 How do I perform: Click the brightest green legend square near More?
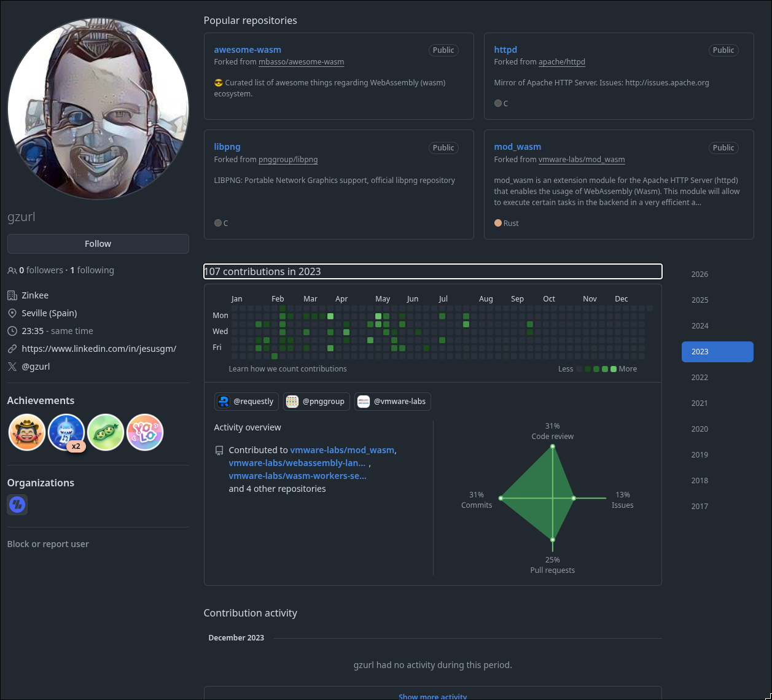[614, 369]
